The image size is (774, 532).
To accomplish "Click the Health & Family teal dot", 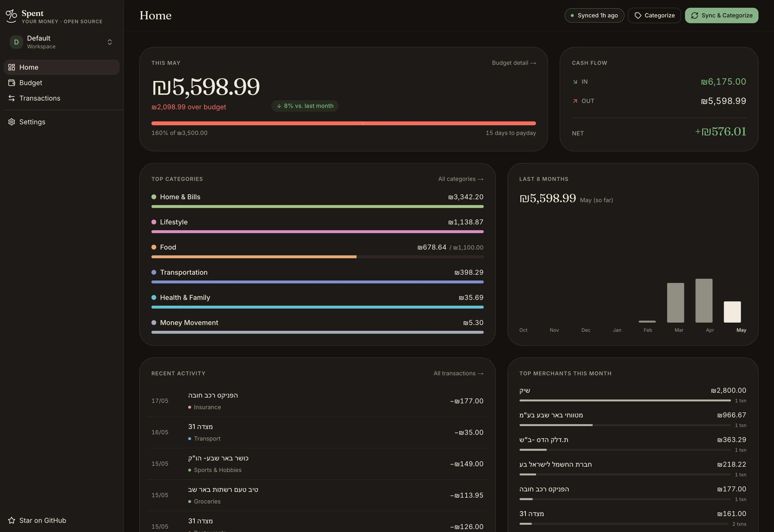I will (154, 297).
